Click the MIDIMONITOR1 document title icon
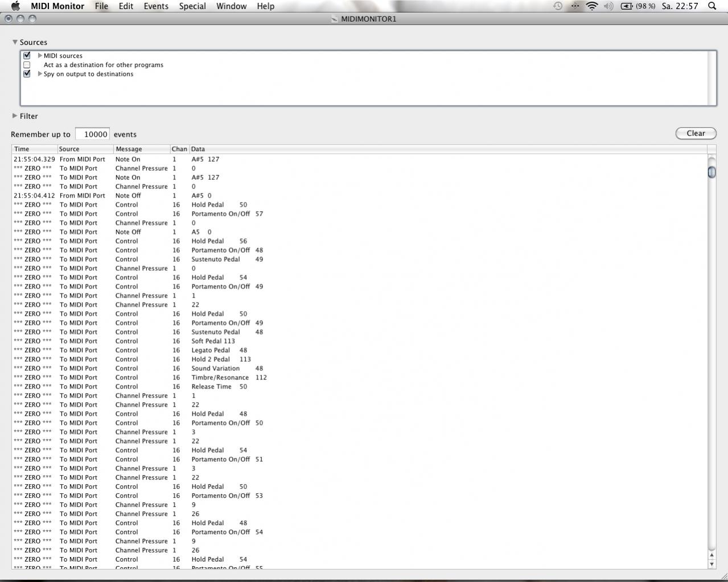The width and height of the screenshot is (728, 582). point(334,19)
